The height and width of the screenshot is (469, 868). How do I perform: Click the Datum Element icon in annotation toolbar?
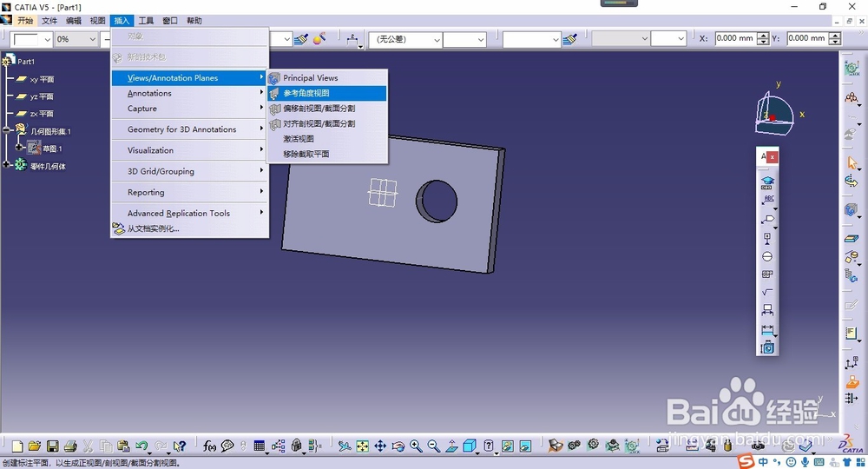coord(767,238)
